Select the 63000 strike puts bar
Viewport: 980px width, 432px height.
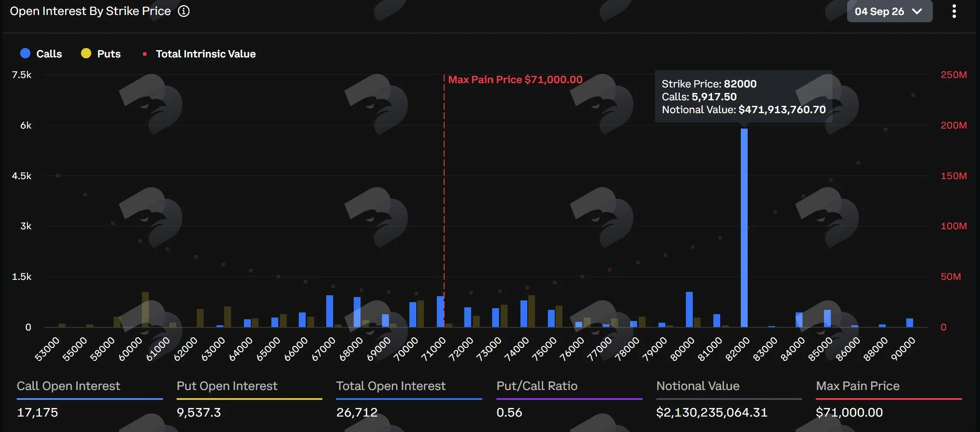228,317
